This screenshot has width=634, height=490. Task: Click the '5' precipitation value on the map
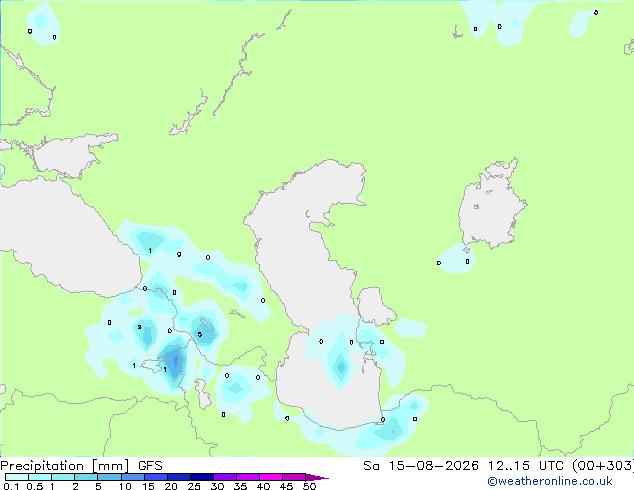[x=200, y=334]
